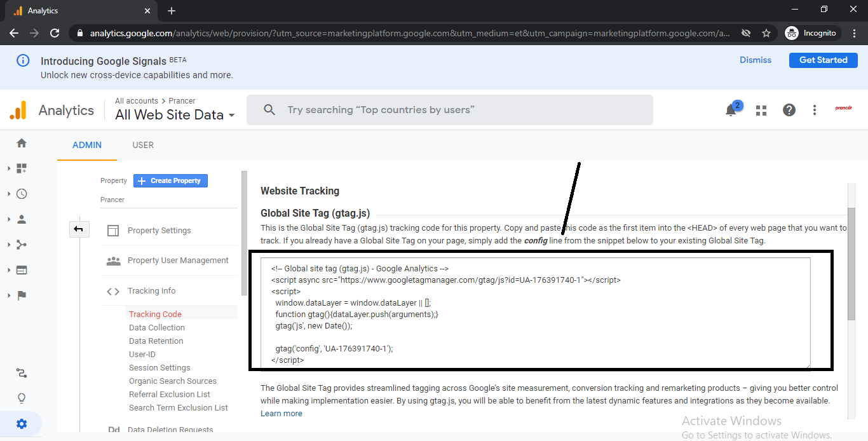868x441 pixels.
Task: Click the main page vertical scrollbar
Action: click(851, 264)
